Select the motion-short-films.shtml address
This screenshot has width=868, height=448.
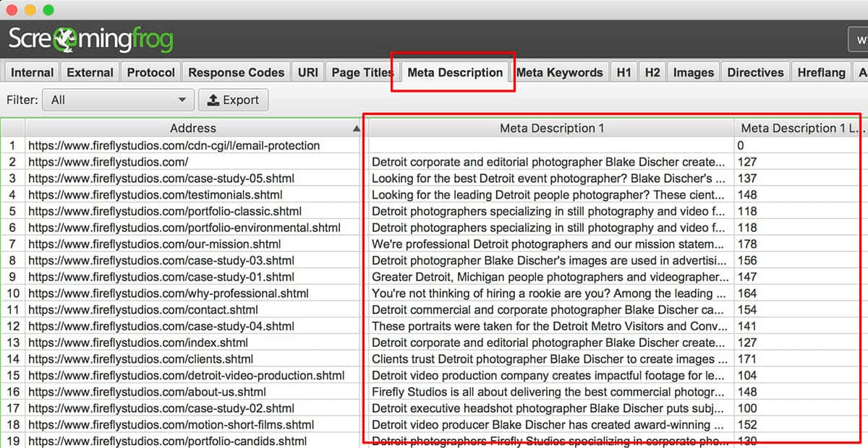click(x=171, y=425)
